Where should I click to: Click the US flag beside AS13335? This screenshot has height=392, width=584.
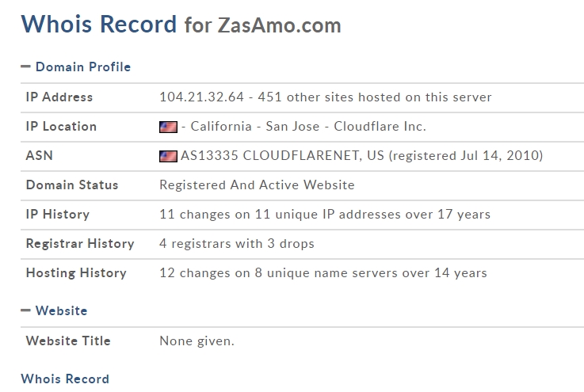pyautogui.click(x=168, y=156)
